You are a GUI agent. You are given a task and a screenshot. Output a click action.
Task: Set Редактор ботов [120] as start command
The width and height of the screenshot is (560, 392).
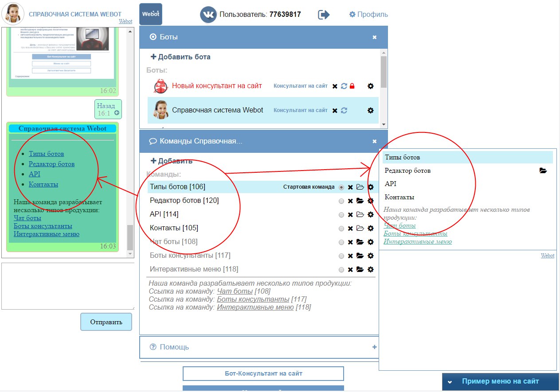341,201
